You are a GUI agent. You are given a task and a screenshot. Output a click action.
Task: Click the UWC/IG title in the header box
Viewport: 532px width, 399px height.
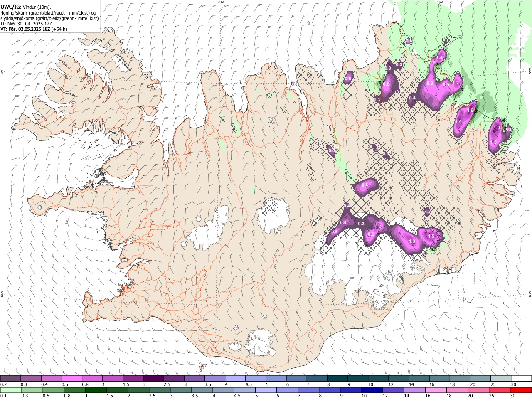(x=10, y=7)
